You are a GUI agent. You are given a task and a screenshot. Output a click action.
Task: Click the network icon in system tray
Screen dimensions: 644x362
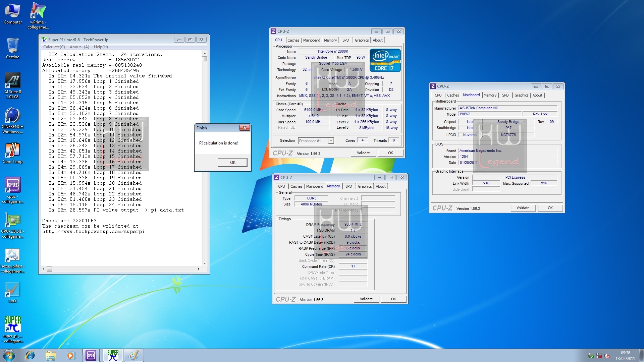[x=599, y=356]
